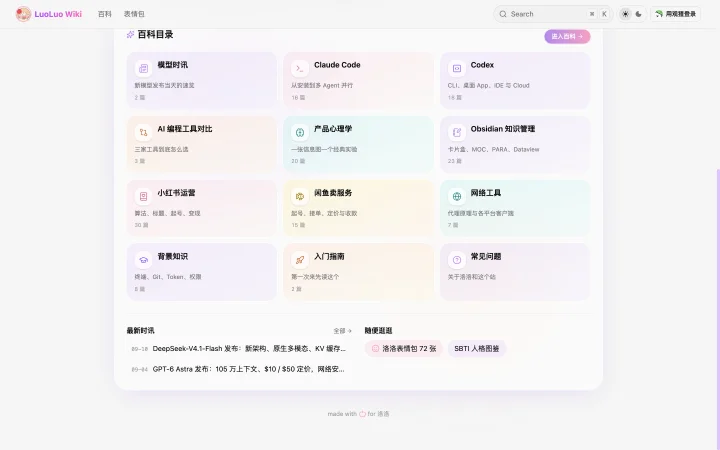The image size is (720, 450).
Task: Click the 洛洛表情包 72 张 chip
Action: tap(404, 349)
